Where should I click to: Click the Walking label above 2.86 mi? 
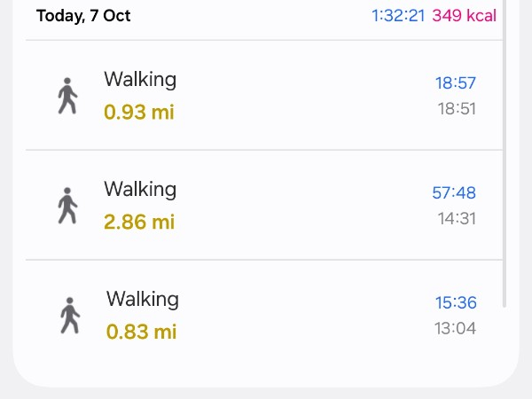(x=140, y=189)
